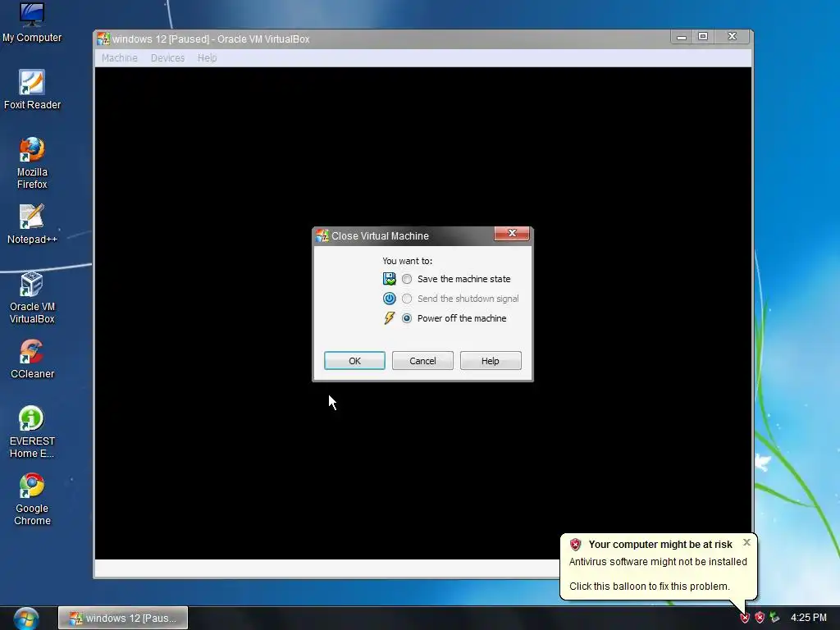Click the Close Virtual Machine dialog title icon
Screen dimensions: 840x630
click(x=322, y=235)
